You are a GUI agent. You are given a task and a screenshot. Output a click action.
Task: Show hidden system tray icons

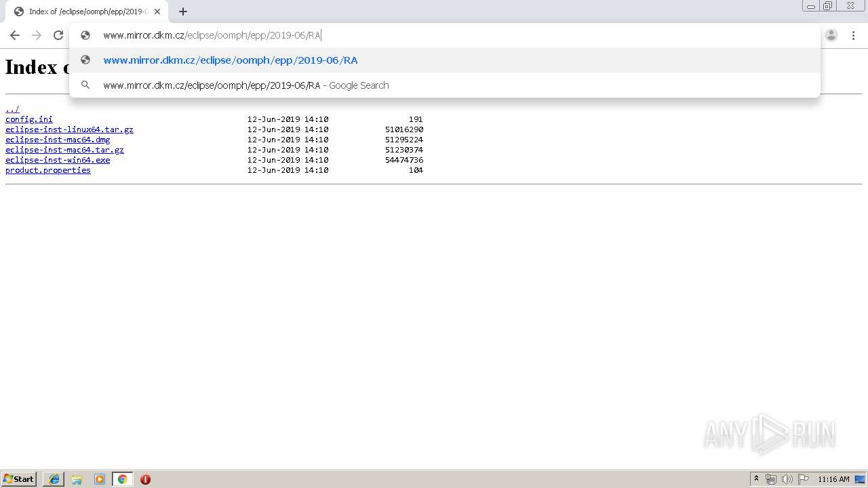click(757, 479)
